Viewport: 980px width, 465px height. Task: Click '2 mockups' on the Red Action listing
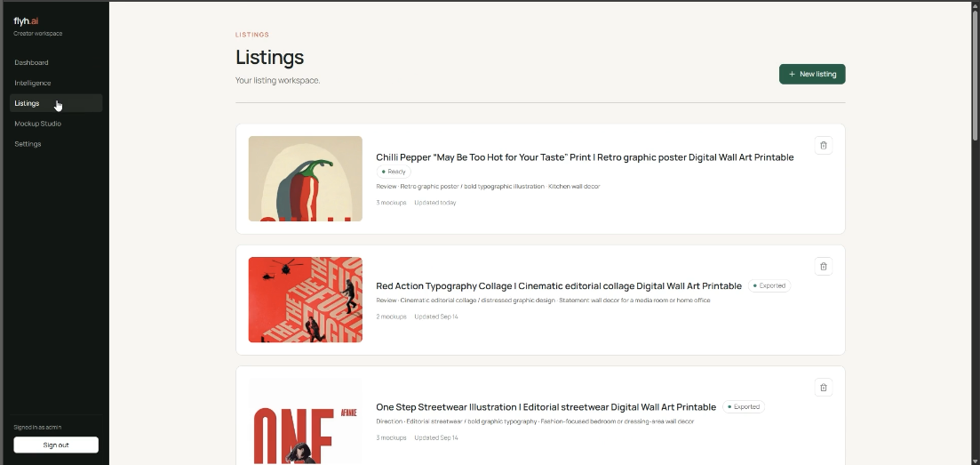[x=391, y=317]
